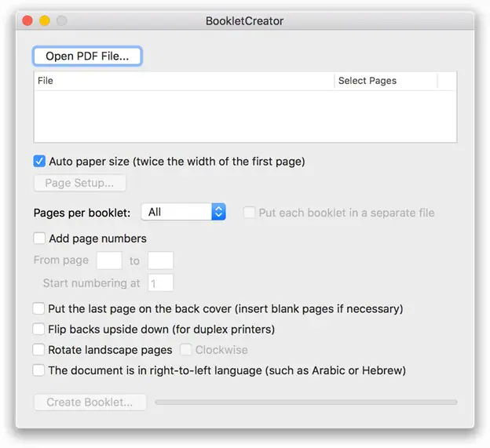Select the File column header

click(x=184, y=81)
